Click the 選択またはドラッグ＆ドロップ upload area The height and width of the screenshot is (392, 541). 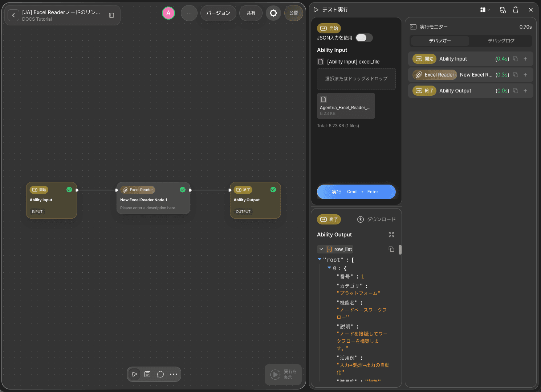pos(356,79)
